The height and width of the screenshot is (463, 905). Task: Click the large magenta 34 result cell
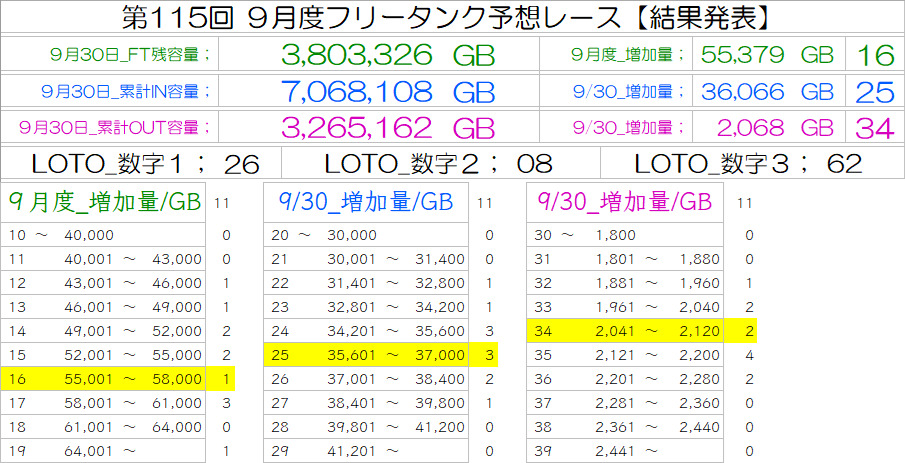coord(875,128)
